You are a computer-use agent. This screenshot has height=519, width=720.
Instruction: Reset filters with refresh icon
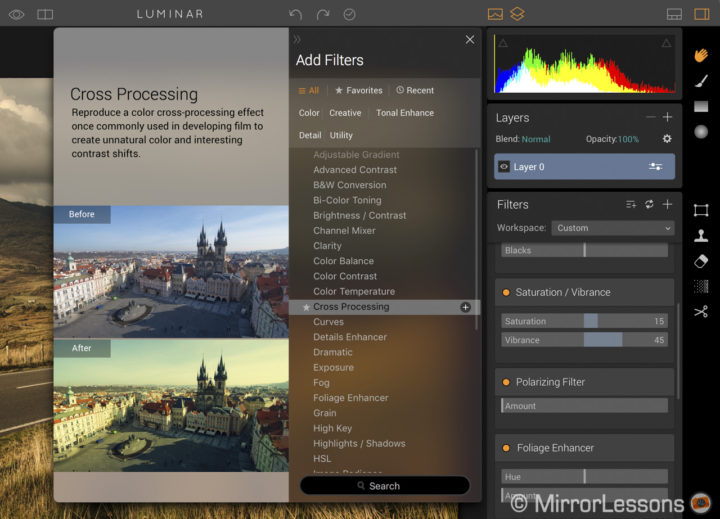tap(649, 204)
